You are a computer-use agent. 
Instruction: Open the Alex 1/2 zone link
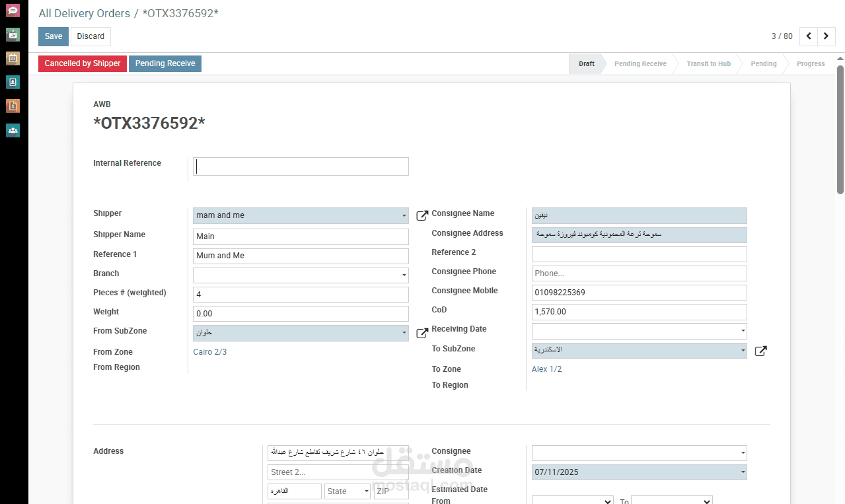[547, 369]
